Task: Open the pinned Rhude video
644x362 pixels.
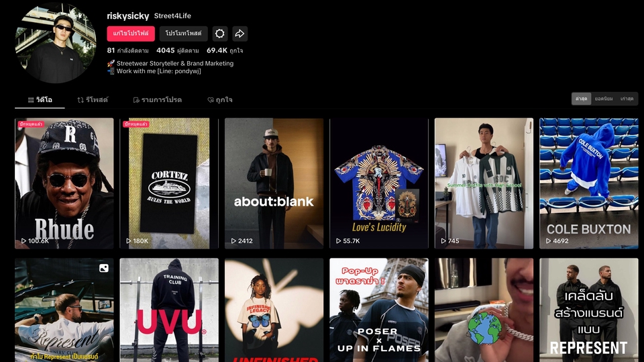Action: [x=64, y=183]
